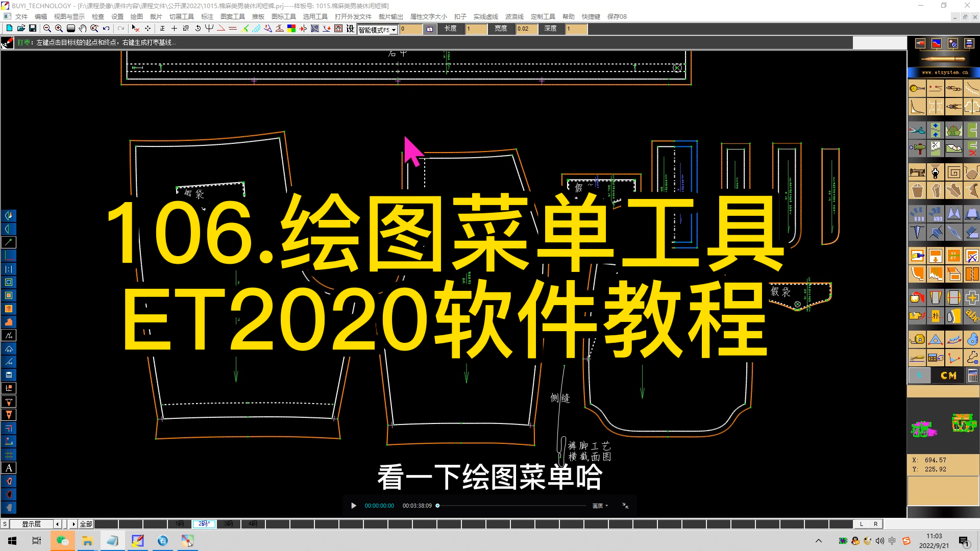
Task: Click the question mark icon in left sidebar
Action: (x=9, y=309)
